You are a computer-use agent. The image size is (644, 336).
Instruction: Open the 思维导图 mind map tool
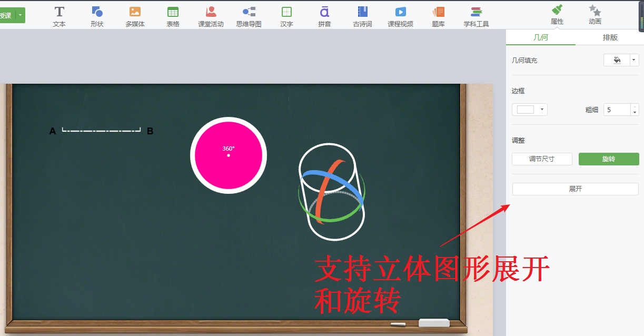(249, 16)
